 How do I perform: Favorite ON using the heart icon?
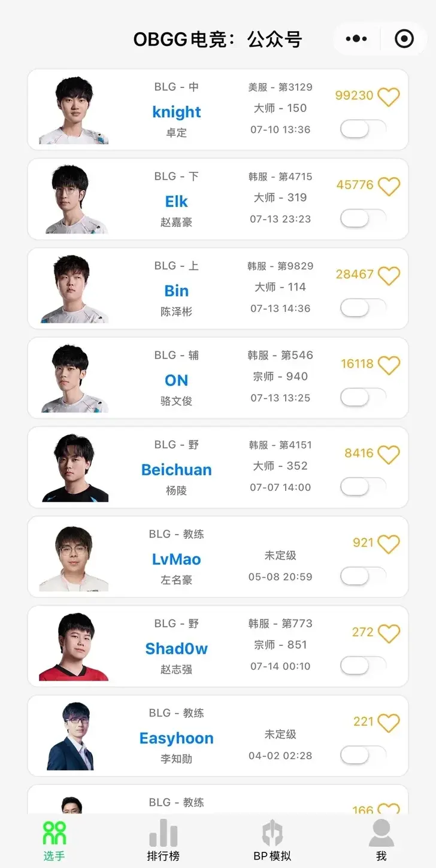pyautogui.click(x=389, y=365)
